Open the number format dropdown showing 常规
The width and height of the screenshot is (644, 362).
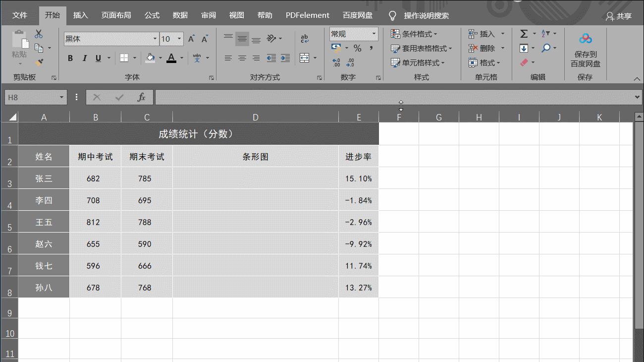click(353, 33)
